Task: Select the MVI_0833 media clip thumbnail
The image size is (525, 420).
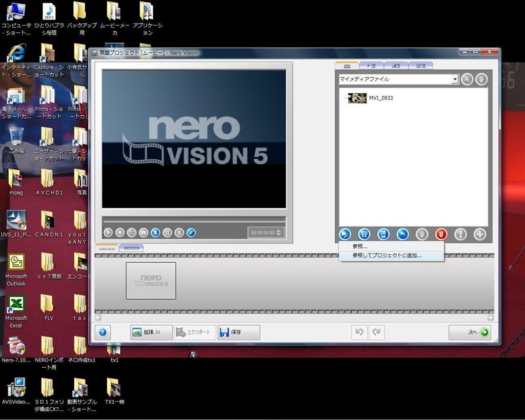Action: click(357, 98)
